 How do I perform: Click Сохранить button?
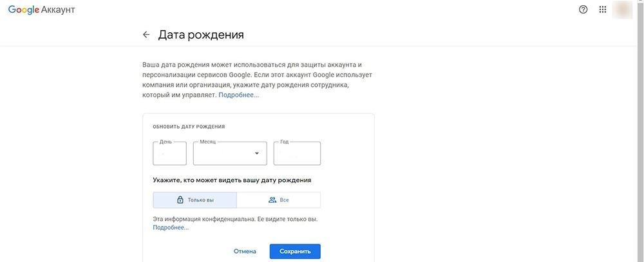[295, 251]
